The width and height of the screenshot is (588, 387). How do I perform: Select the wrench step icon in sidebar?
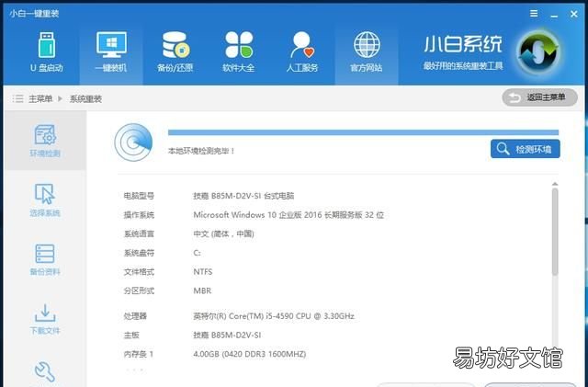pyautogui.click(x=45, y=371)
